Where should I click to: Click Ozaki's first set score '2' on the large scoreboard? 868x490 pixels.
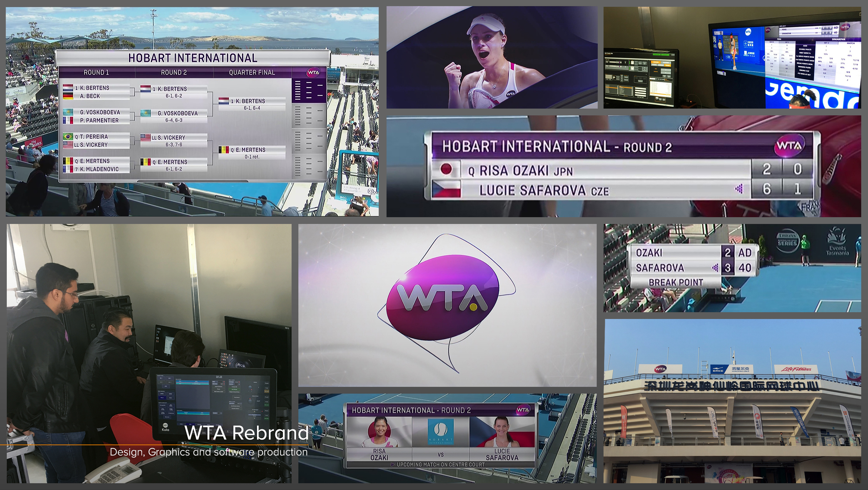(767, 169)
